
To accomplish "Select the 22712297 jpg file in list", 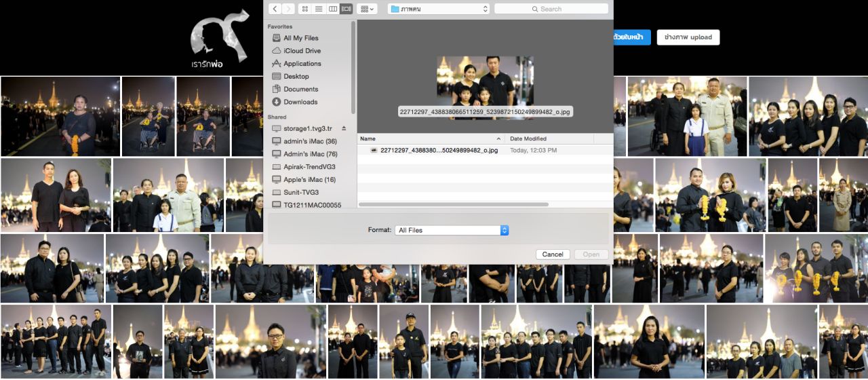I will tap(438, 150).
